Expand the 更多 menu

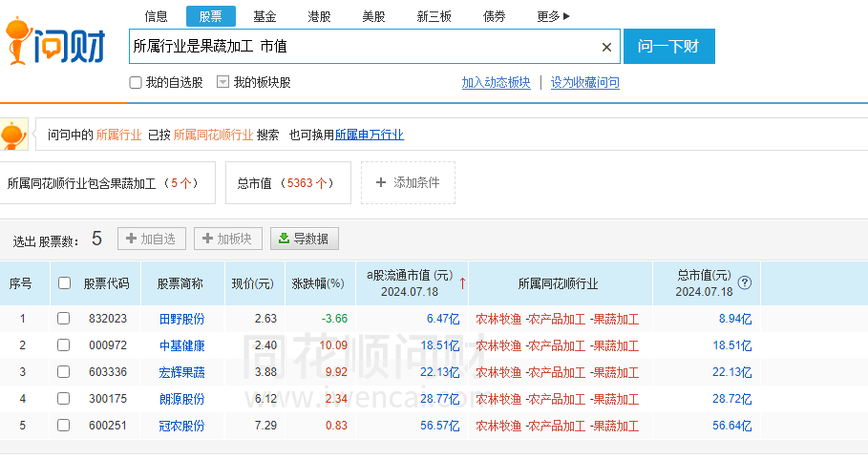553,16
